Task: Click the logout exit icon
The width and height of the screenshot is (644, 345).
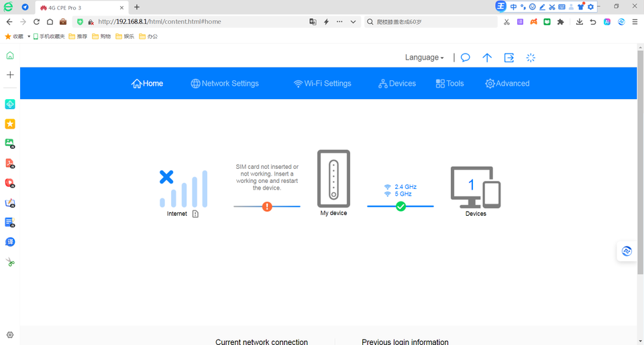Action: pyautogui.click(x=509, y=58)
